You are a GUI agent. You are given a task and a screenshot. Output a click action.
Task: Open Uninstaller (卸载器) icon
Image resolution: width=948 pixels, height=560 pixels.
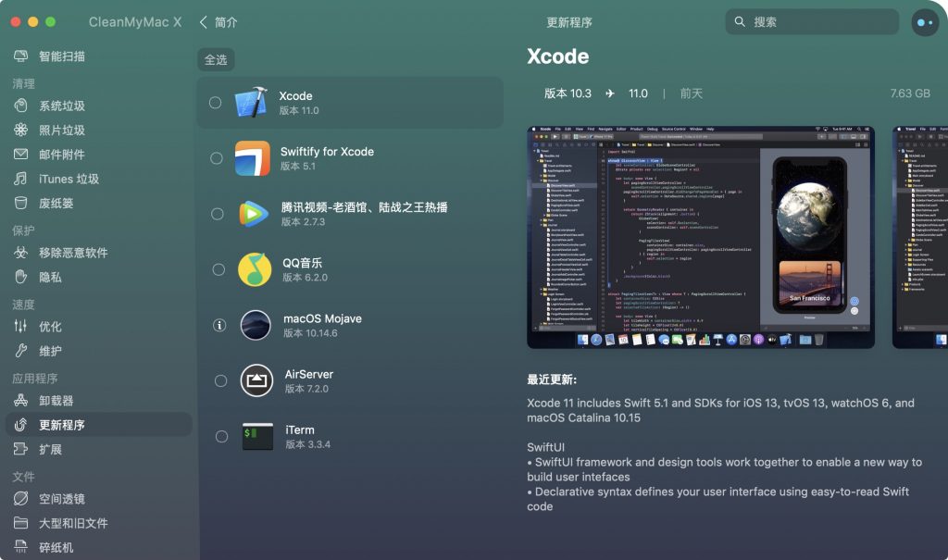[20, 401]
